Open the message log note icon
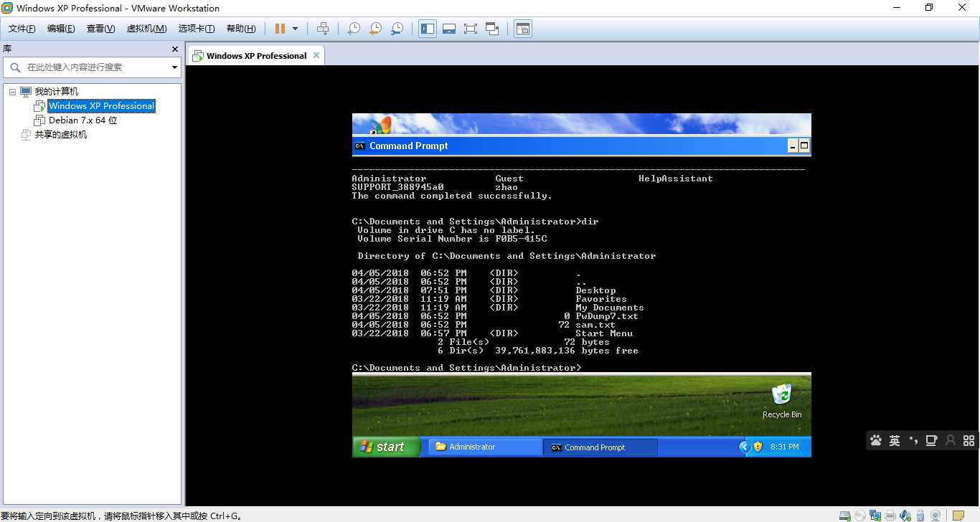The image size is (980, 522). pos(958,516)
